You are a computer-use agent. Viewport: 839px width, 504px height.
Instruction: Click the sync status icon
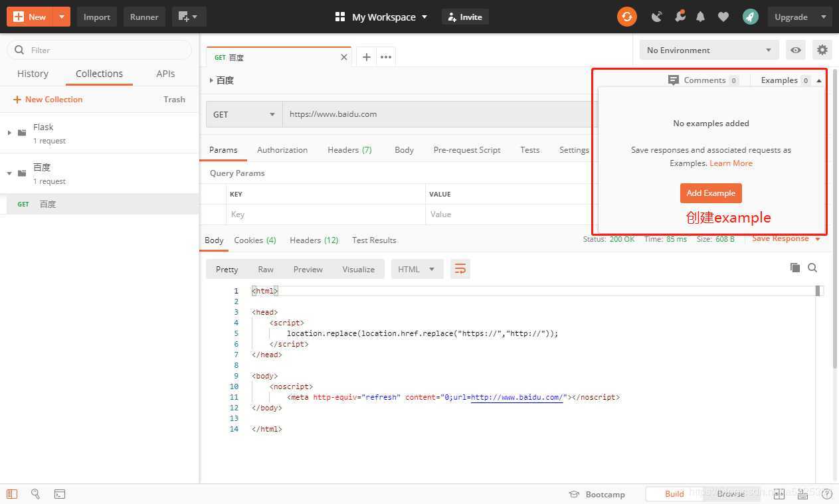click(626, 17)
